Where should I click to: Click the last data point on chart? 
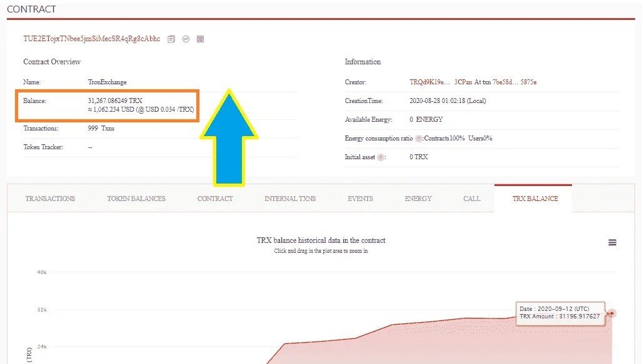click(612, 313)
